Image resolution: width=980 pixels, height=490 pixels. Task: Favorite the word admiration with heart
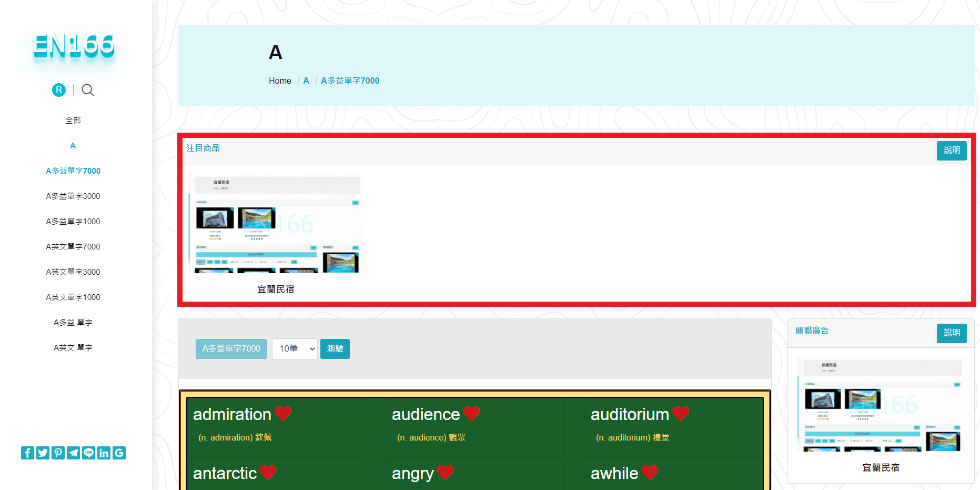click(283, 414)
